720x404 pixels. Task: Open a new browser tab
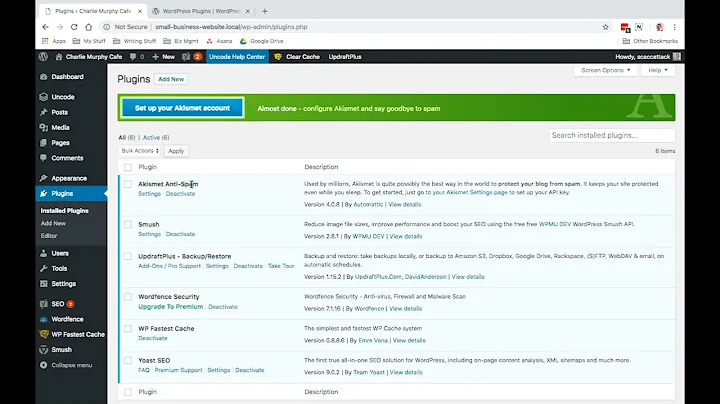tap(264, 11)
